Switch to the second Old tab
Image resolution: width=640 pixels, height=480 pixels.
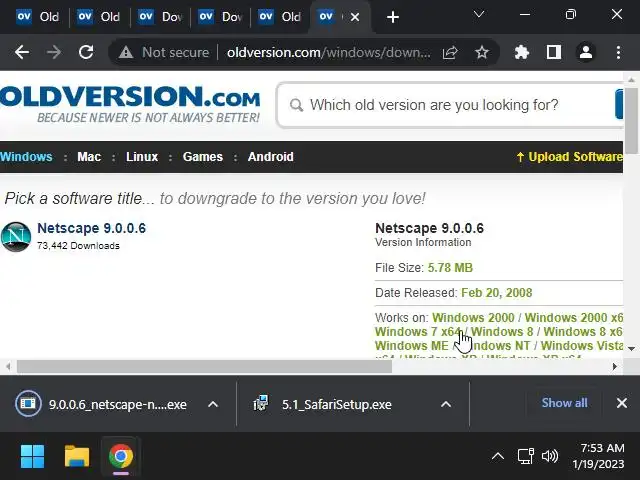pos(98,17)
